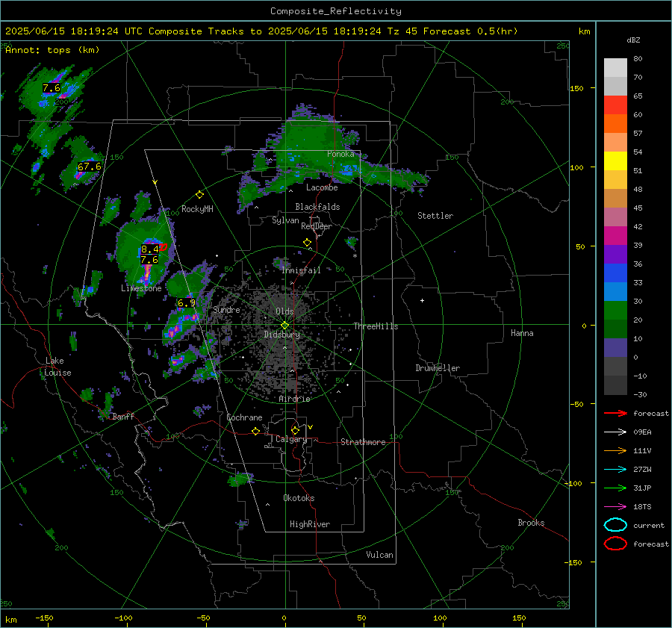Click the Airdrie city label

point(294,399)
